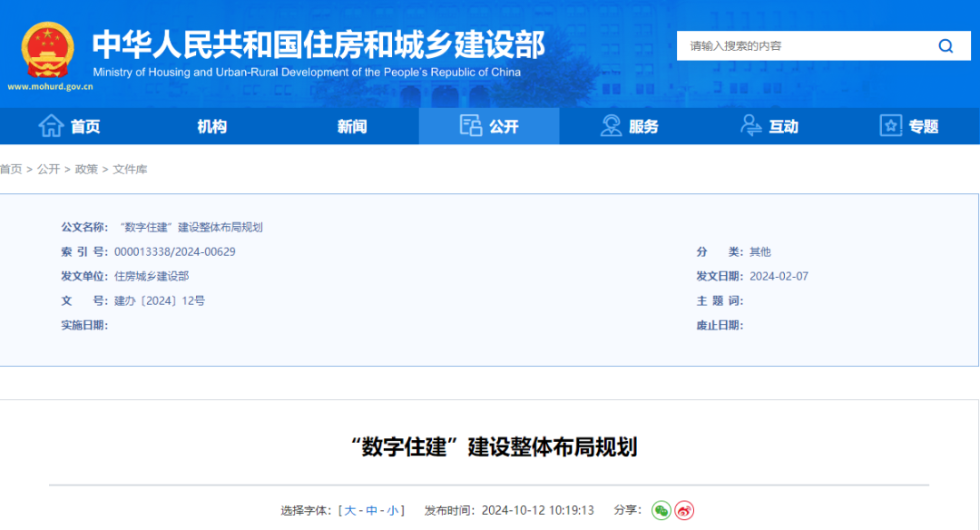The height and width of the screenshot is (530, 980).
Task: Select large font size 大
Action: tap(350, 511)
